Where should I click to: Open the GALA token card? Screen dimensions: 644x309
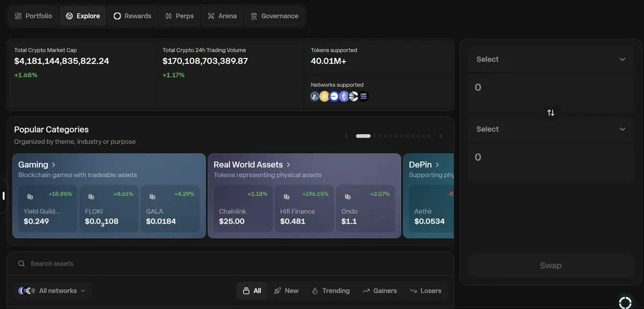tap(170, 208)
